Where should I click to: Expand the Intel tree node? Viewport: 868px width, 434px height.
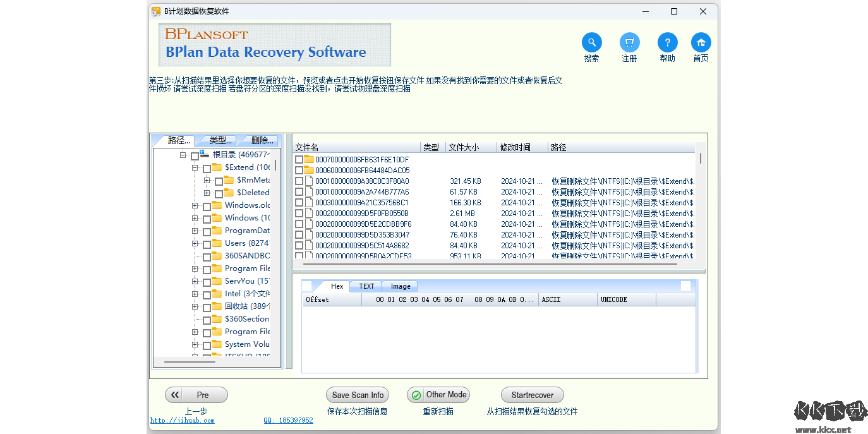(195, 294)
